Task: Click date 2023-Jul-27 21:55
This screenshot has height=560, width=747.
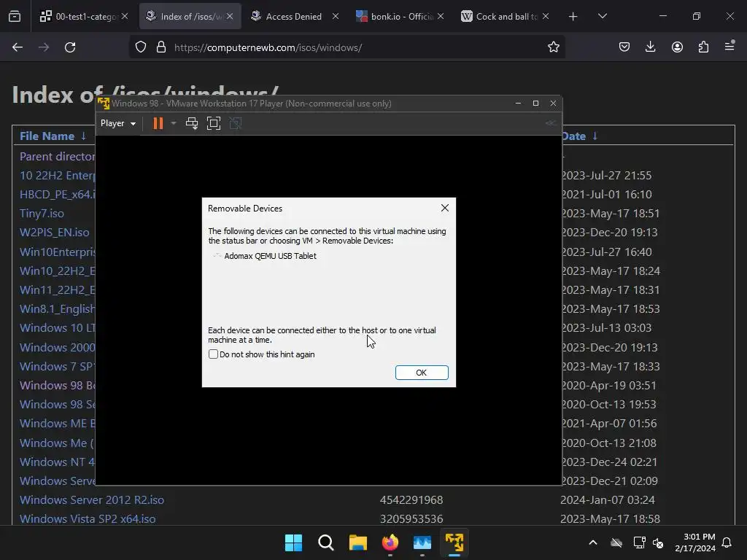Action: click(606, 175)
